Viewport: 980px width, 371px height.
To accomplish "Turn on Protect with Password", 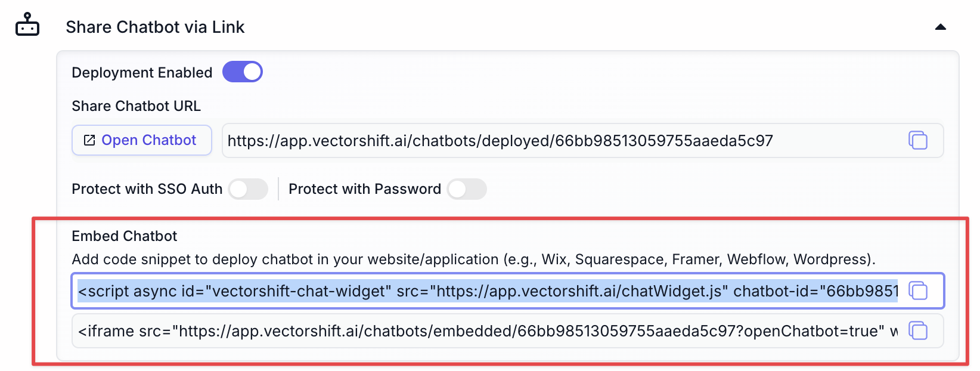I will click(467, 189).
